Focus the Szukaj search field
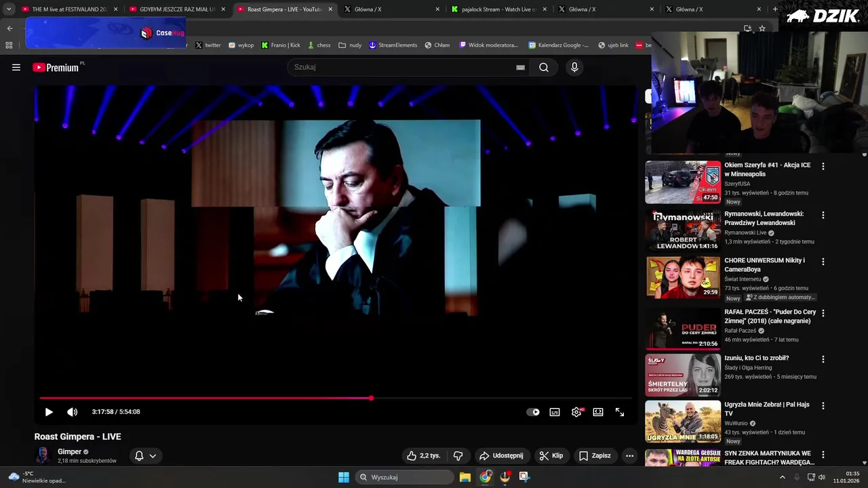Viewport: 868px width, 488px height. click(403, 67)
